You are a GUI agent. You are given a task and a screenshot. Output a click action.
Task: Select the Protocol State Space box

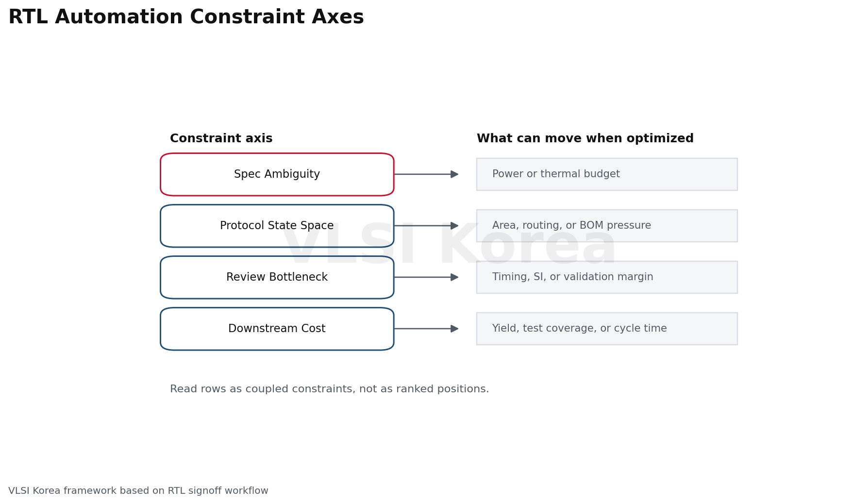(x=277, y=226)
